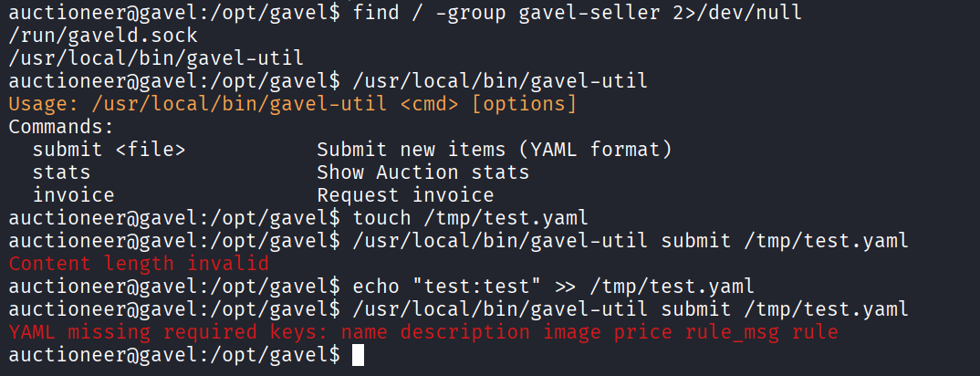Viewport: 980px width, 376px height.
Task: Click the touch /tmp/test.yaml command
Action: [x=464, y=218]
